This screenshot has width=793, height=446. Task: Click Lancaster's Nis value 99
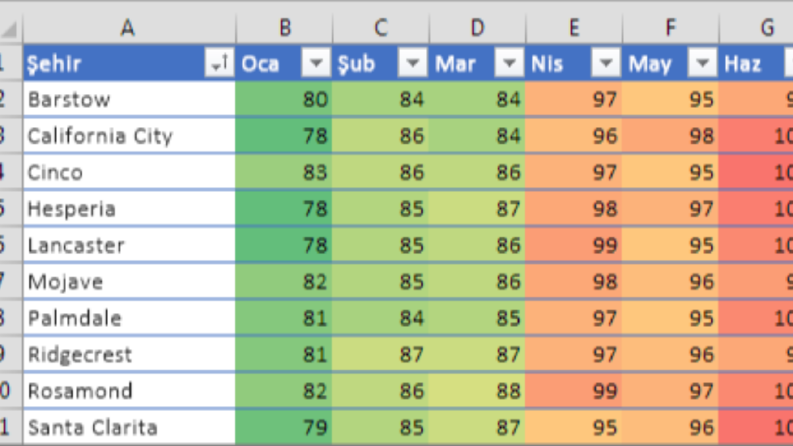point(574,245)
